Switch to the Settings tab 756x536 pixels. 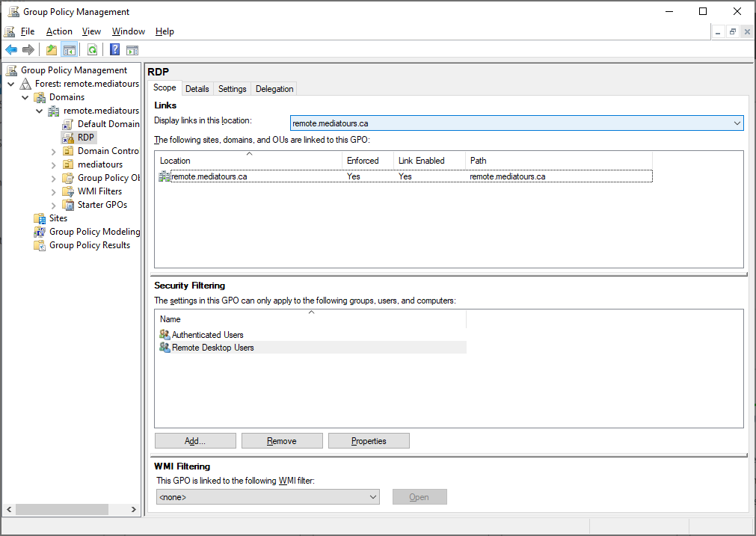[232, 89]
